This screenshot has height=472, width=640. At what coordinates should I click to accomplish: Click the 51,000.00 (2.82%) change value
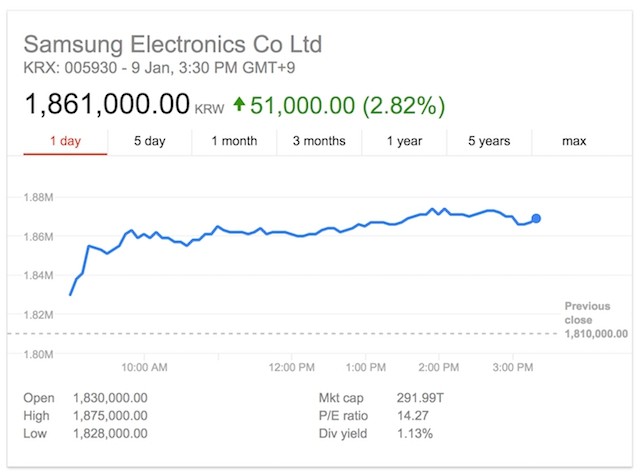[x=347, y=105]
